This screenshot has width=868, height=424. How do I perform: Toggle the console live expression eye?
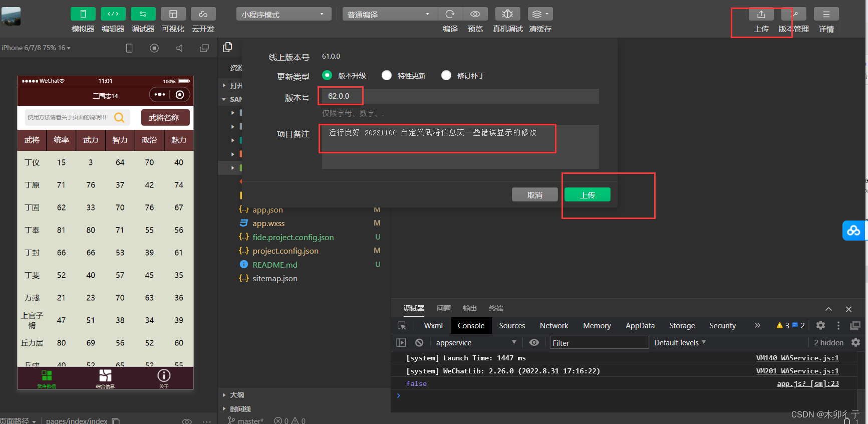click(x=534, y=343)
